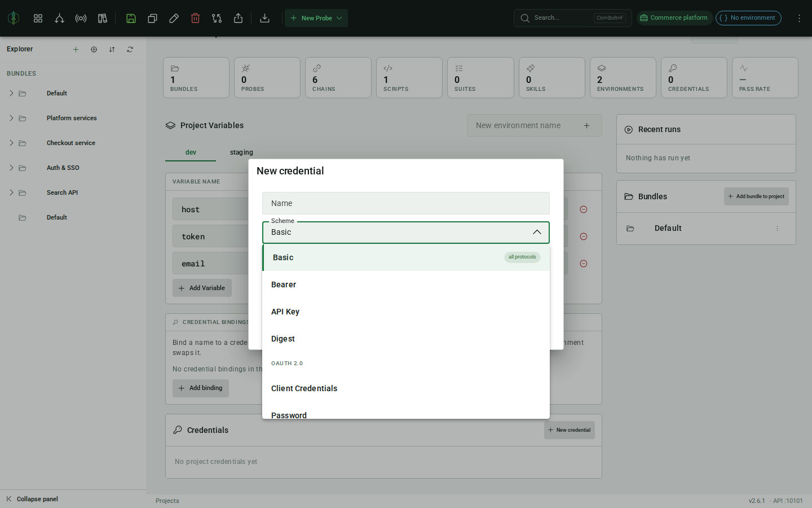
Task: Select the Basic scheme option
Action: coord(406,257)
